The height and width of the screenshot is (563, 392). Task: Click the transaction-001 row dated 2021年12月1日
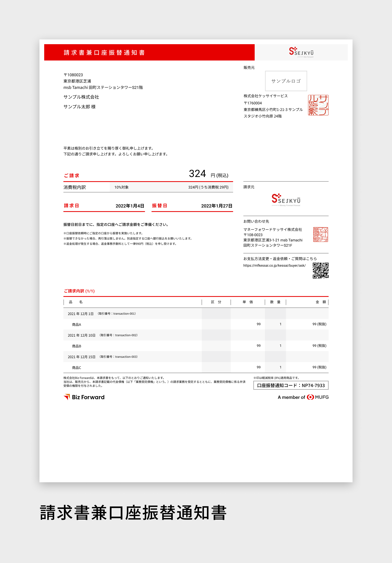coord(196,314)
